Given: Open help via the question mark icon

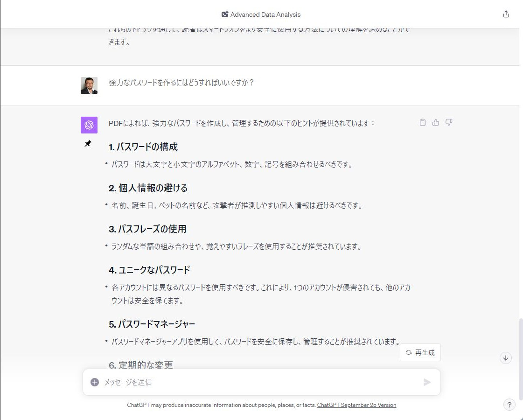Looking at the screenshot, I should coord(509,405).
